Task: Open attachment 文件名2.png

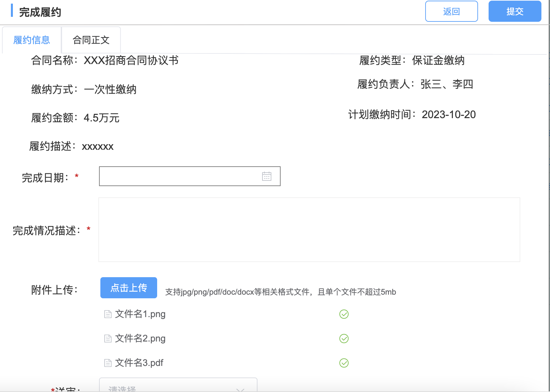Action: pos(140,339)
